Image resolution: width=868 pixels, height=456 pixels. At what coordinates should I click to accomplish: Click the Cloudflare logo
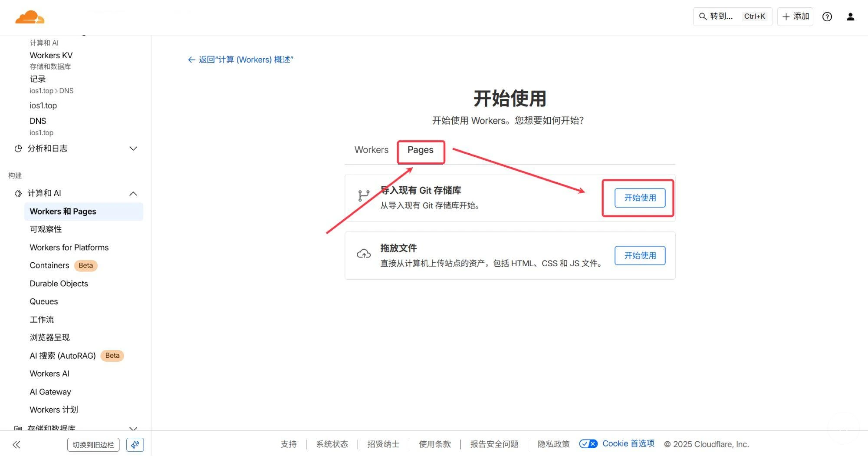pos(30,17)
